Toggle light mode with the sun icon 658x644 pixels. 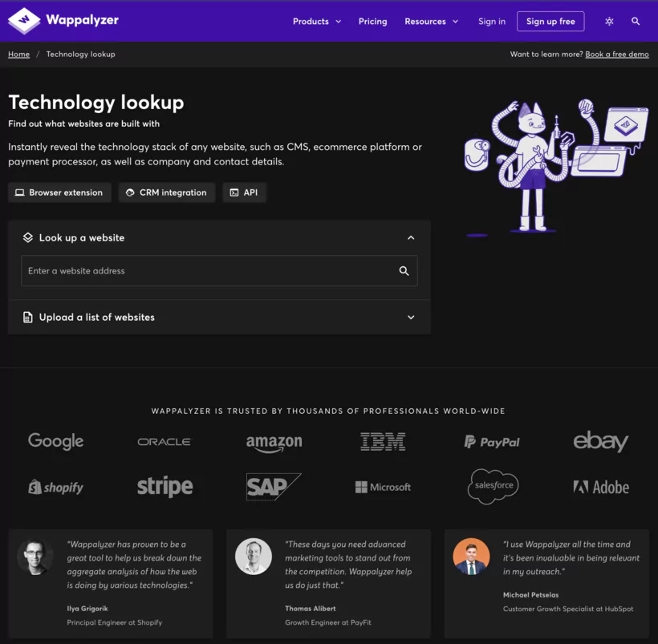point(609,22)
